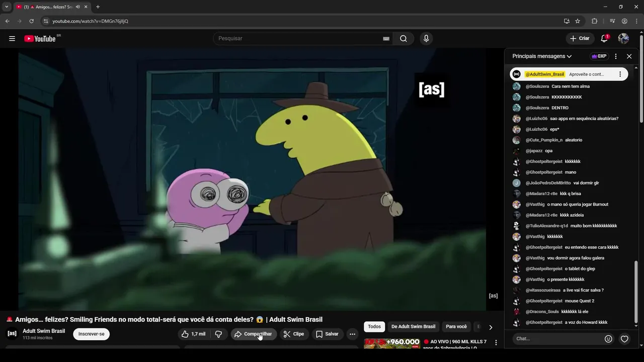Go back with browser back arrow

7,21
